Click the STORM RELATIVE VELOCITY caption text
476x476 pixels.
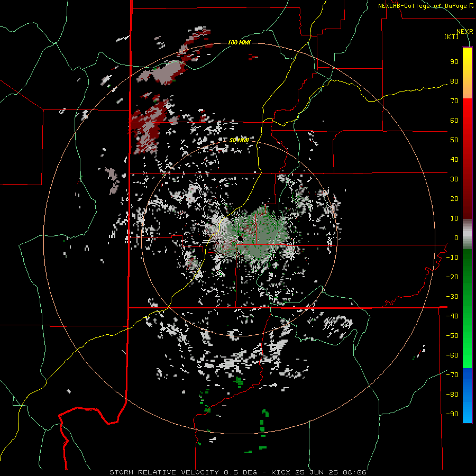point(164,472)
